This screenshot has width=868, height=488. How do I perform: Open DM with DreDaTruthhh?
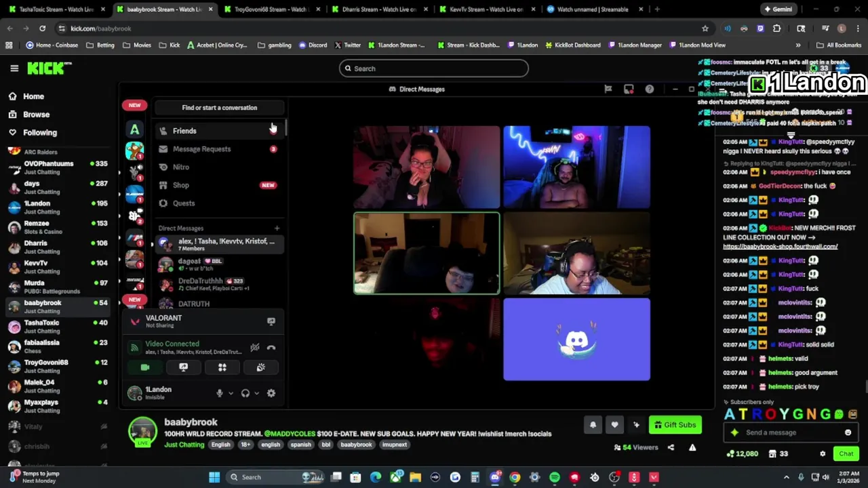218,284
